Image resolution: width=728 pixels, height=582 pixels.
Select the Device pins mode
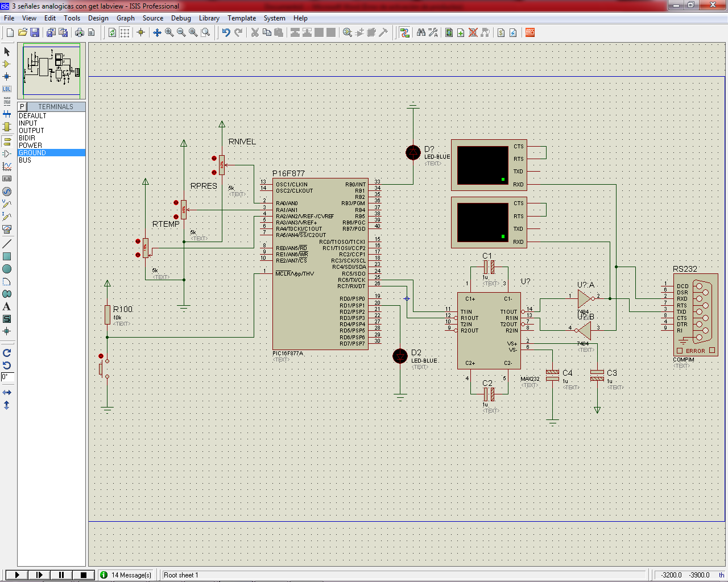click(7, 153)
